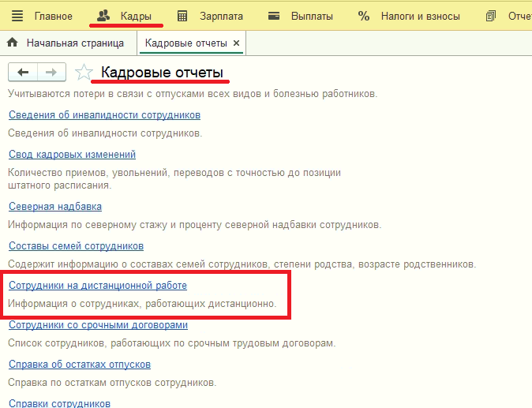
Task: Open the hamburger sections menu
Action: [x=17, y=16]
